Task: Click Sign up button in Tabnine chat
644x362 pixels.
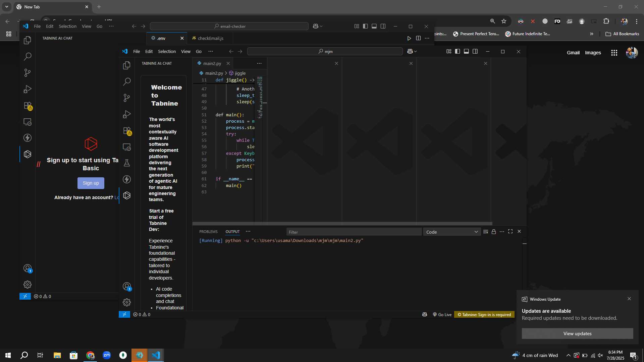Action: pyautogui.click(x=91, y=183)
